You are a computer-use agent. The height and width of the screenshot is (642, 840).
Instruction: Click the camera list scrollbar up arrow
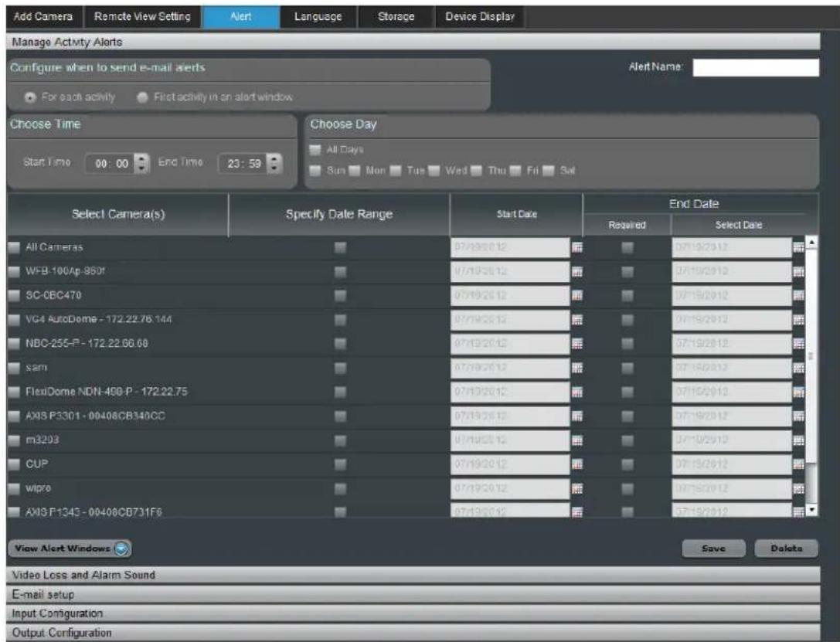tap(811, 243)
